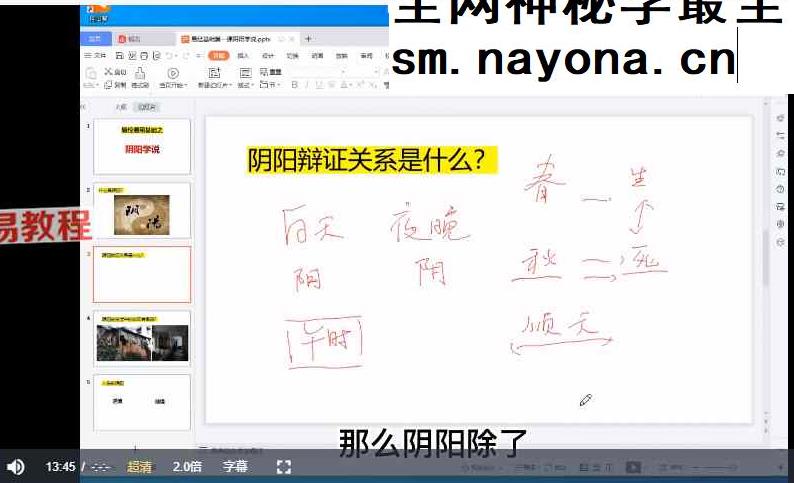The image size is (794, 483).
Task: Click the subscript icon in font group
Action: [x=372, y=85]
